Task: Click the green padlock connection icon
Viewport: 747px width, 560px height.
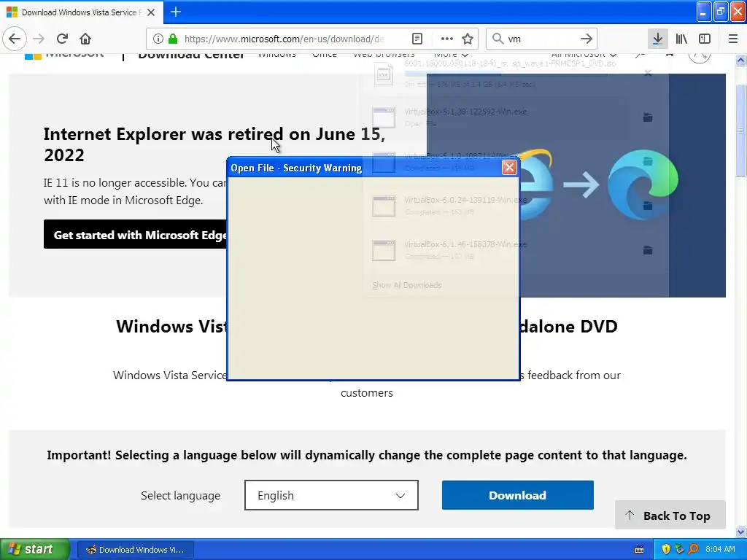Action: pos(174,39)
